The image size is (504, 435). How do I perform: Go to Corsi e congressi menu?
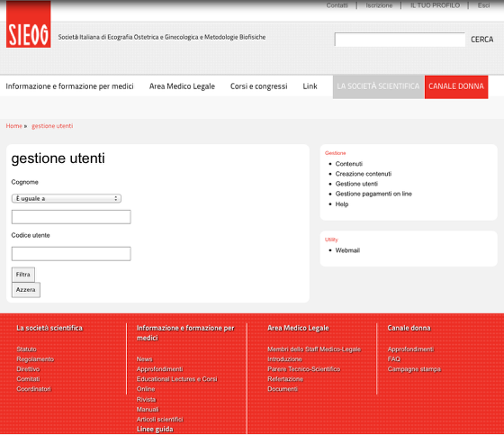259,86
